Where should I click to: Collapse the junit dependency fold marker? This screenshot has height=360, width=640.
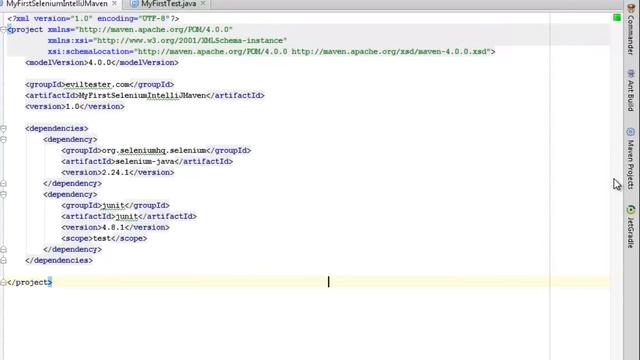click(3, 195)
